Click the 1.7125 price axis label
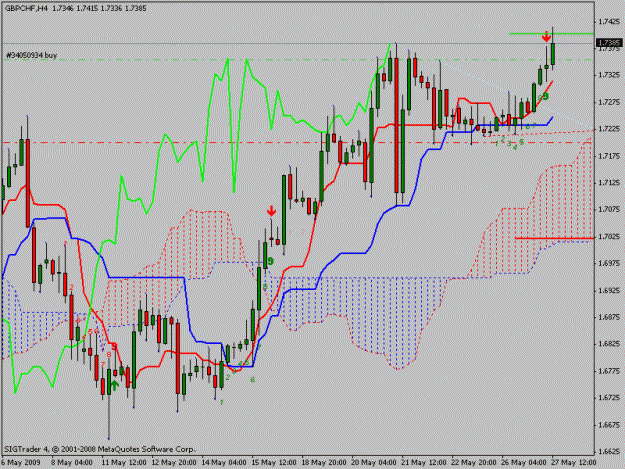 pos(609,182)
